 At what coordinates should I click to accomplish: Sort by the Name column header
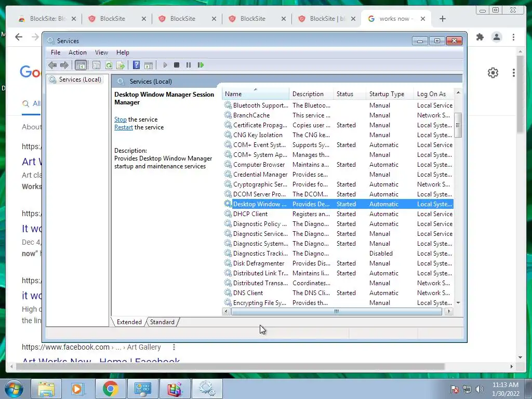[x=256, y=94]
